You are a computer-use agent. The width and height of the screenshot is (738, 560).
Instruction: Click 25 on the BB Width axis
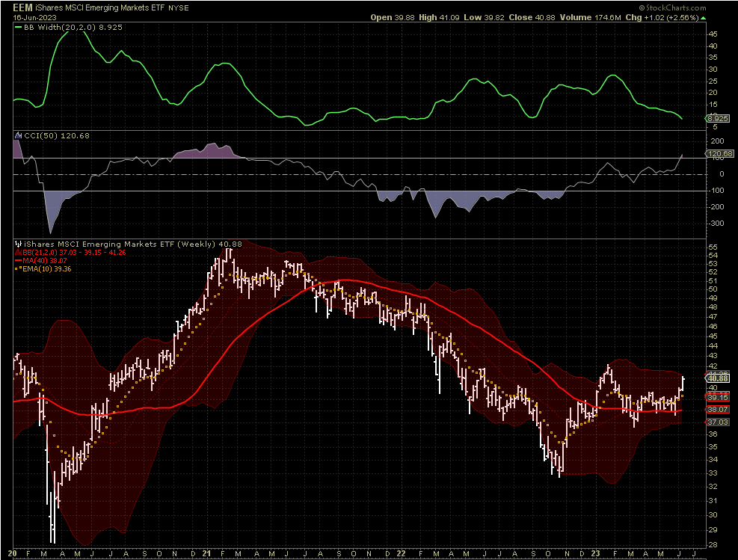(x=713, y=81)
